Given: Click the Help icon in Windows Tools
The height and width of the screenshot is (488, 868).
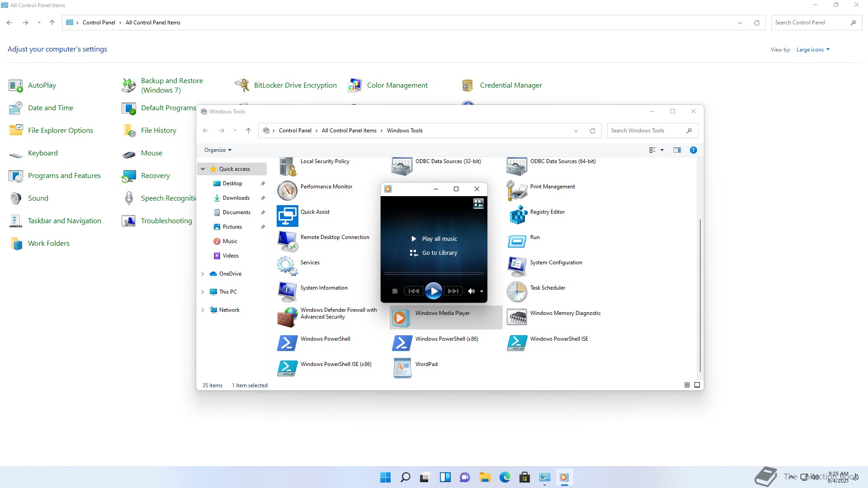Looking at the screenshot, I should (693, 150).
